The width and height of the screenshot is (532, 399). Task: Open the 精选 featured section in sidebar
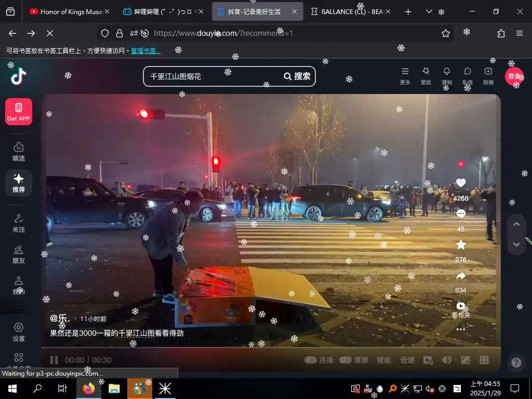(x=19, y=151)
